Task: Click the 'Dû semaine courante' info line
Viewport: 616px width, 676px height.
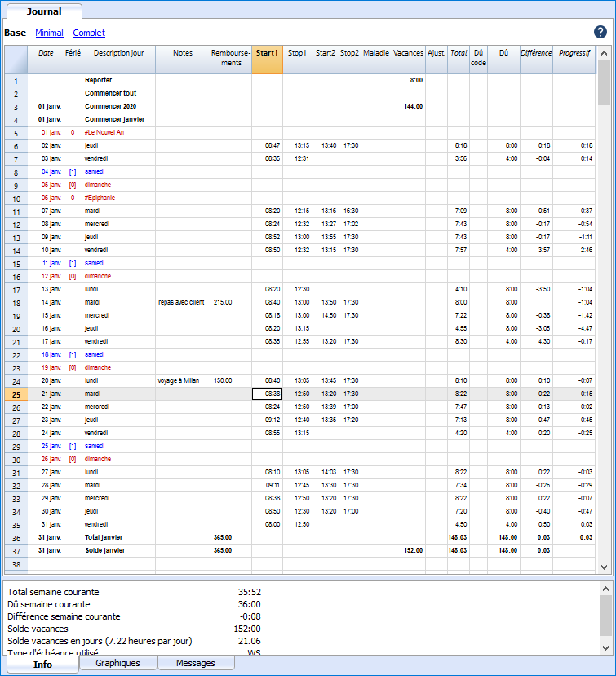Action: point(134,604)
